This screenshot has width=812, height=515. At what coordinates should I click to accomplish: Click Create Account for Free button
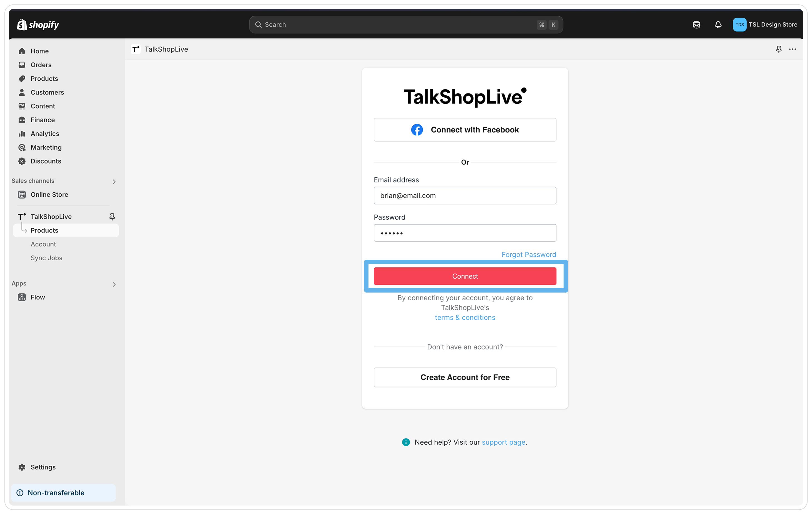(465, 377)
